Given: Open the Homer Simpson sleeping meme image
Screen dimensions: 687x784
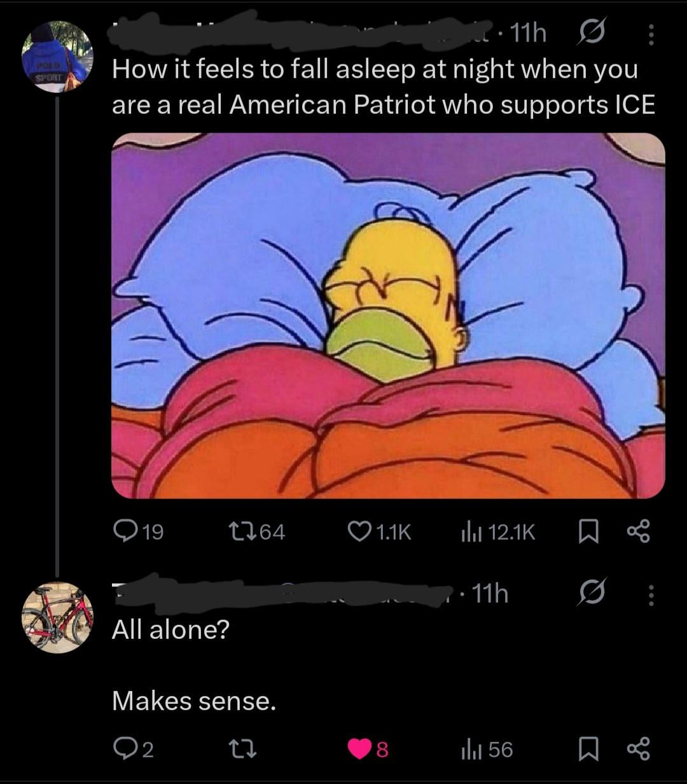Looking at the screenshot, I should 388,316.
